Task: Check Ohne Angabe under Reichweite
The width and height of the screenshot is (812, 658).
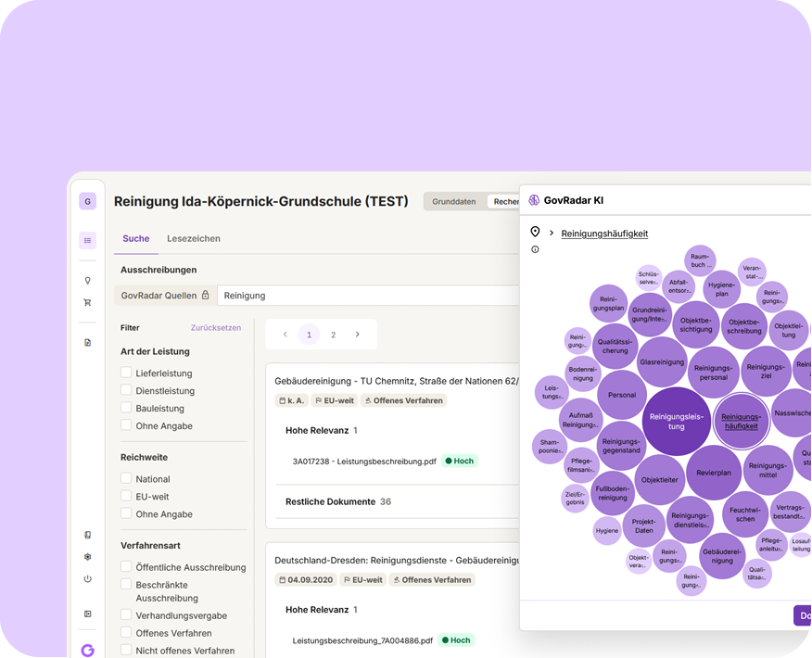Action: pyautogui.click(x=126, y=513)
